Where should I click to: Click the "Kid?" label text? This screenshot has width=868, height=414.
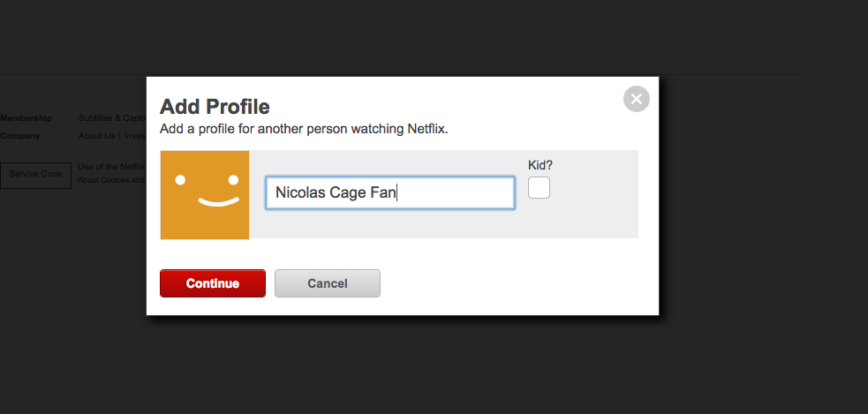[540, 164]
